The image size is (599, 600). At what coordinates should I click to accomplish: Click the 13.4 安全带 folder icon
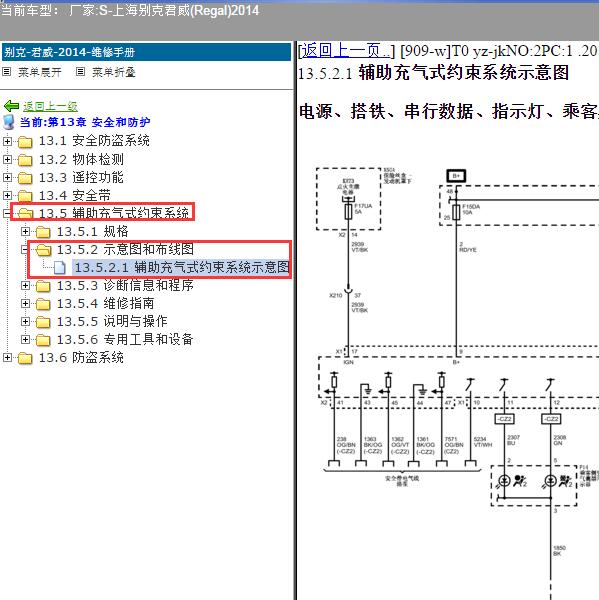(x=25, y=196)
